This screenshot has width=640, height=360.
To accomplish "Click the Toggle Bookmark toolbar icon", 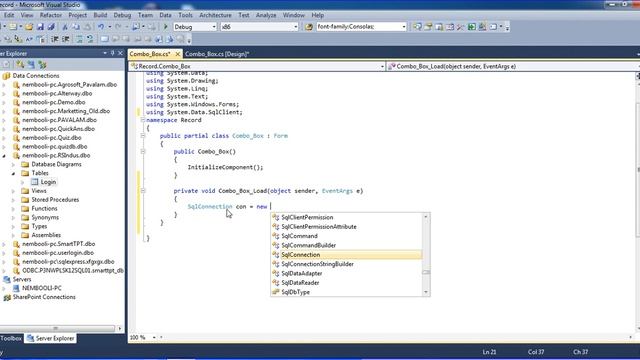I will pos(104,39).
